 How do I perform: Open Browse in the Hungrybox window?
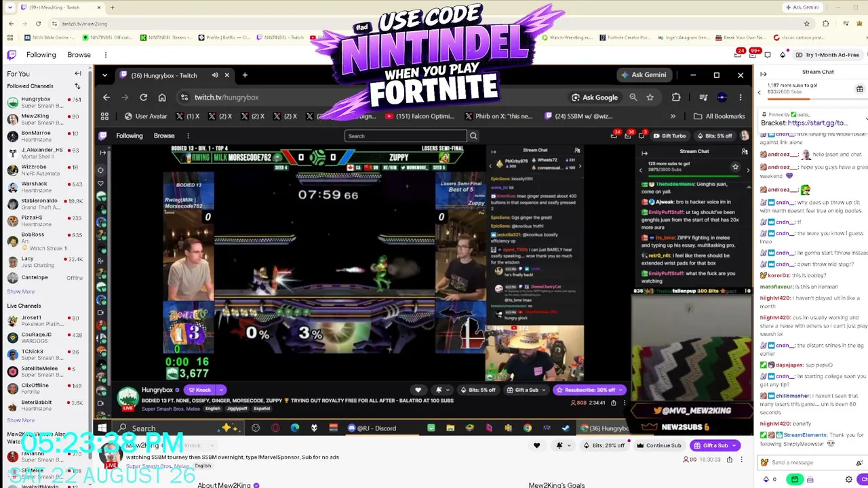(164, 136)
